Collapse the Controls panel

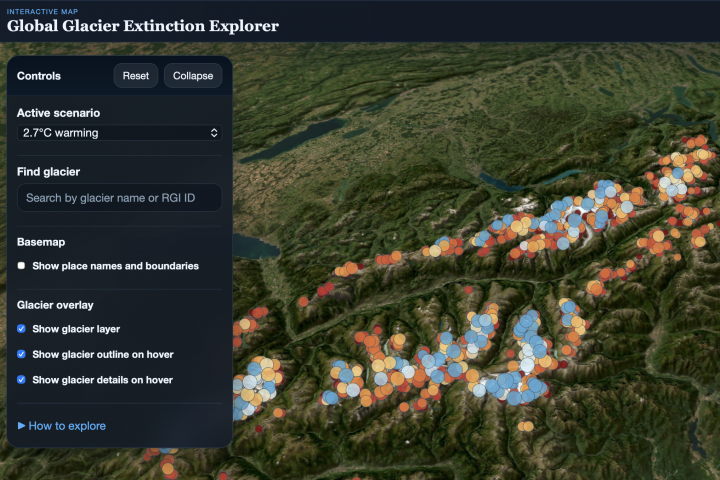click(x=193, y=76)
